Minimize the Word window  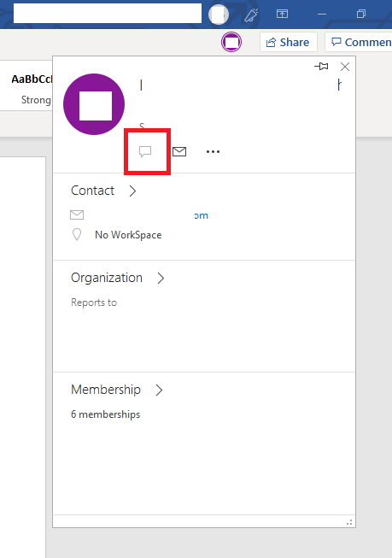pos(322,14)
